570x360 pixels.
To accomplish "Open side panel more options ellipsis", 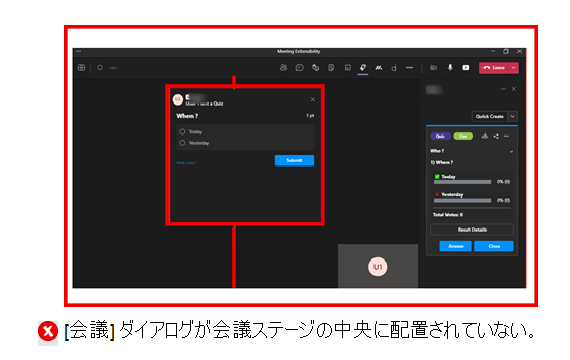I will tap(503, 89).
